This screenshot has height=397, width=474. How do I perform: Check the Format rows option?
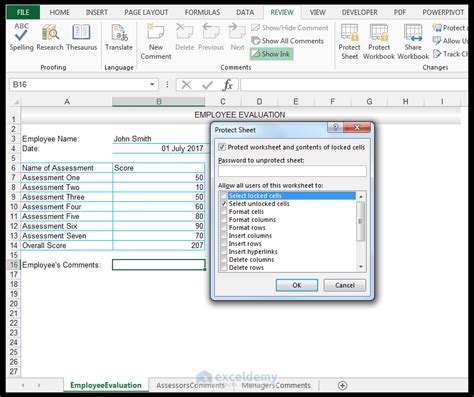224,228
